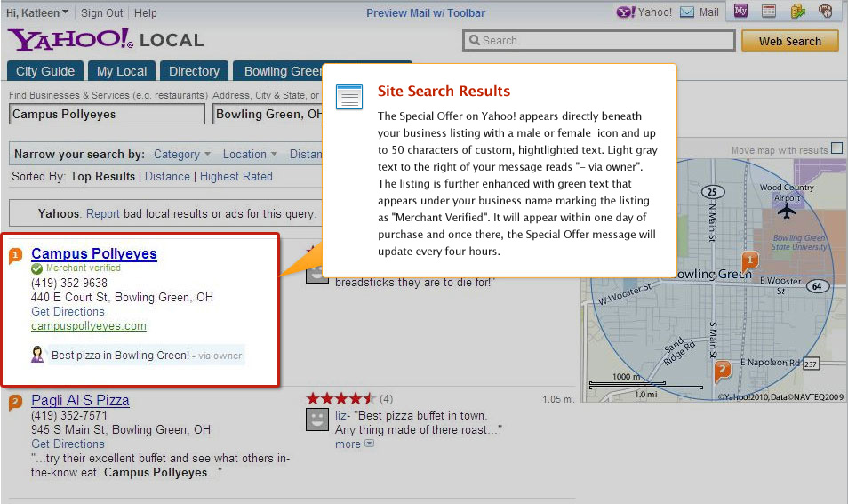Click the Report bad results link
The height and width of the screenshot is (504, 848).
[103, 214]
